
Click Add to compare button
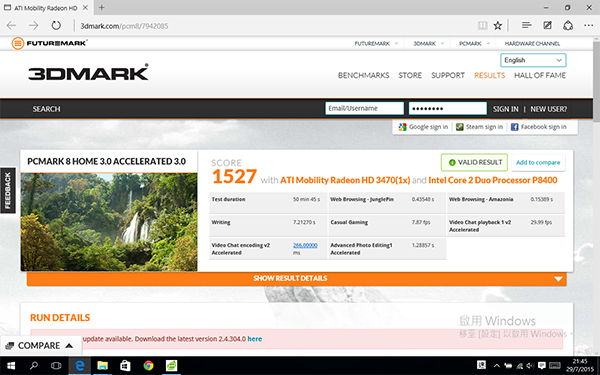pyautogui.click(x=538, y=162)
